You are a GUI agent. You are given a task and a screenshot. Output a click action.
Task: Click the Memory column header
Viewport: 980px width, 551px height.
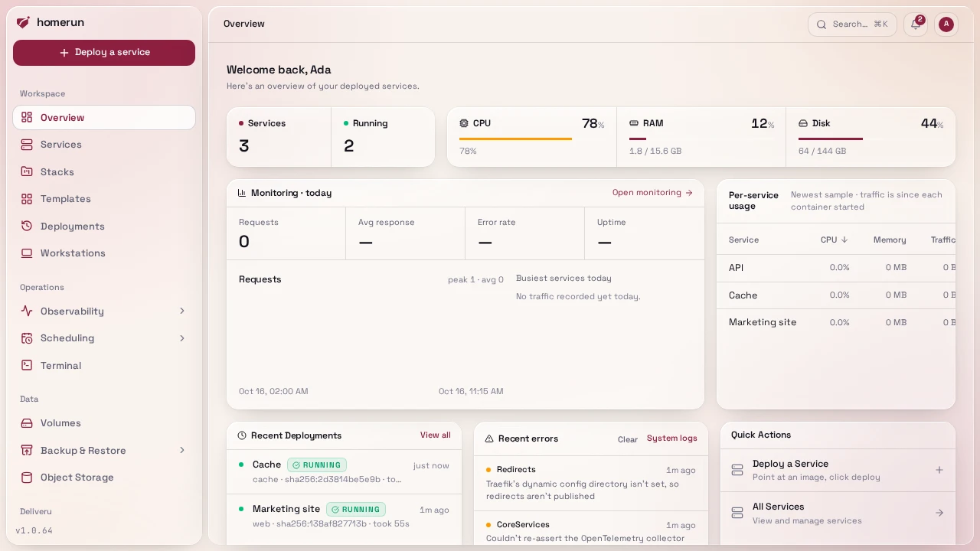pos(890,240)
